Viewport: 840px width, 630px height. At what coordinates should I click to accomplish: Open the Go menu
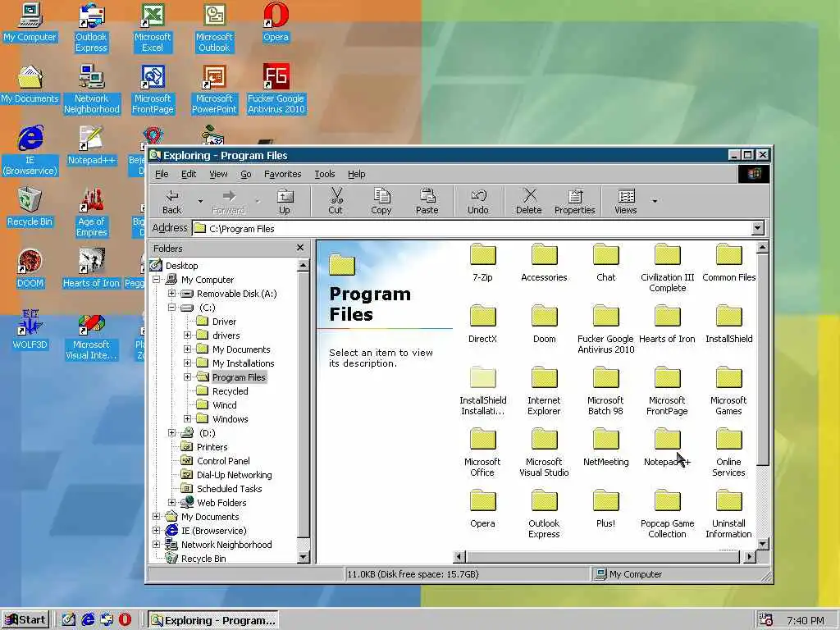point(246,174)
